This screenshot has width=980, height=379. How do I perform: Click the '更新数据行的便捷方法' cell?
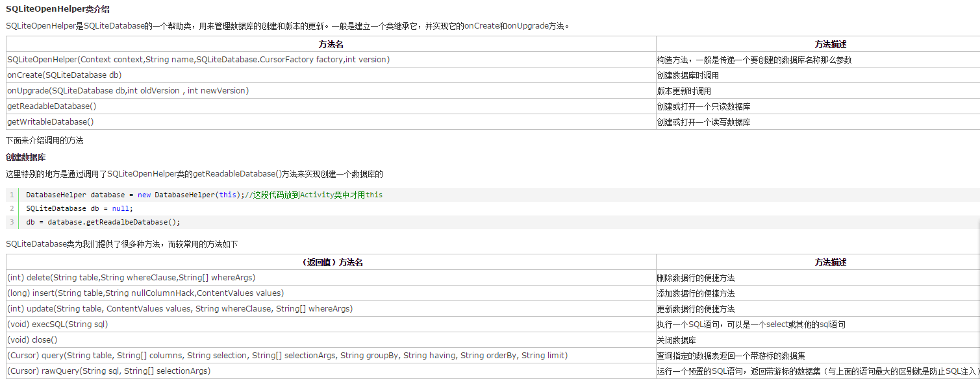click(x=818, y=309)
